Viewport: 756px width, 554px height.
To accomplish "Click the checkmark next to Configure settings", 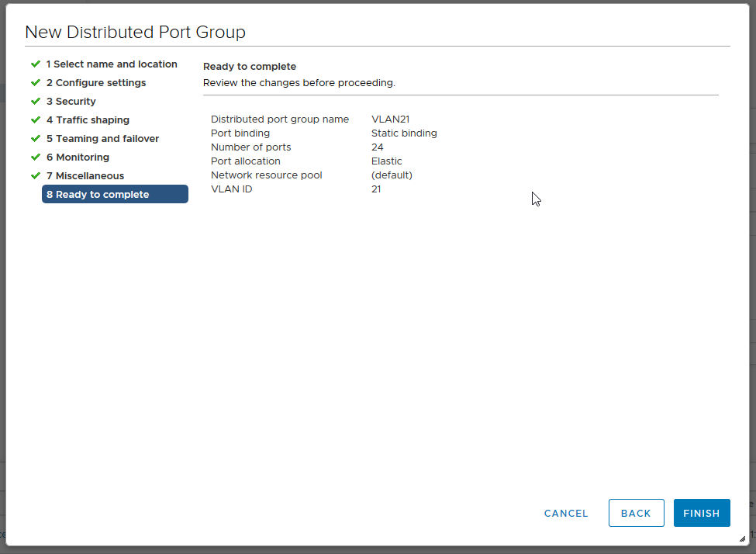I will 36,82.
